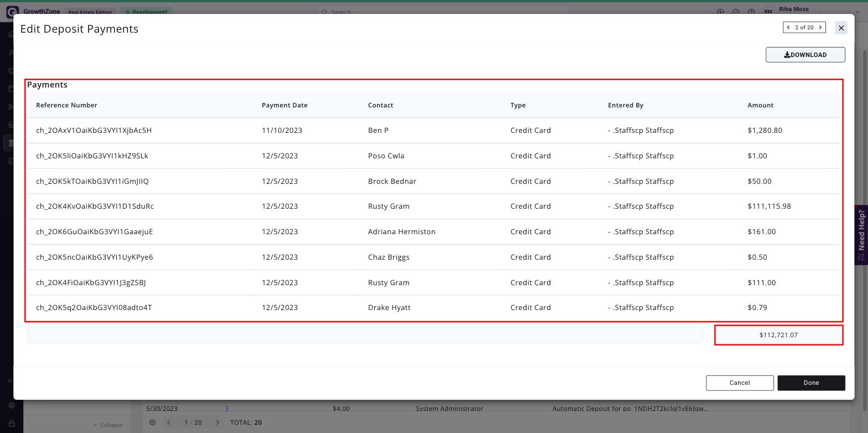Open deposit number 3 link
This screenshot has height=433, width=868.
226,409
